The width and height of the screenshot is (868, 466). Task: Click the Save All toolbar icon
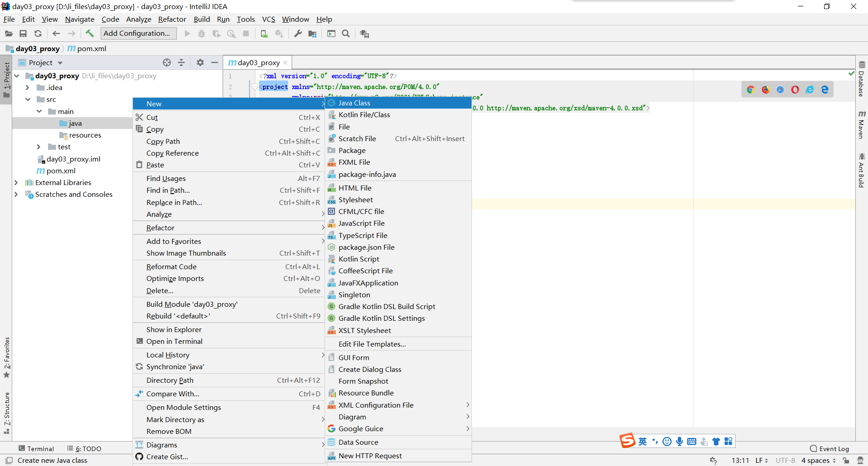pos(23,33)
